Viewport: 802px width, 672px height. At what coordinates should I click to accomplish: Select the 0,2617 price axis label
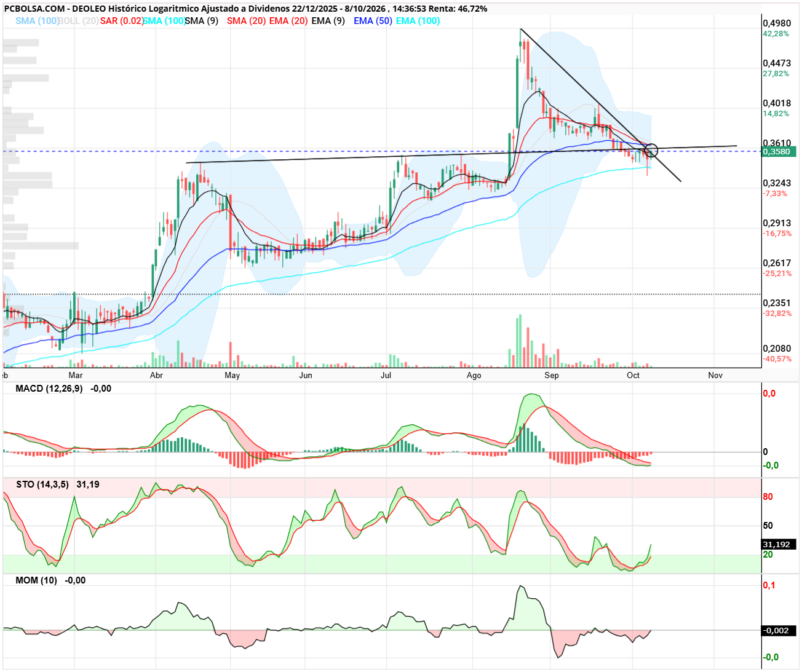(x=777, y=263)
